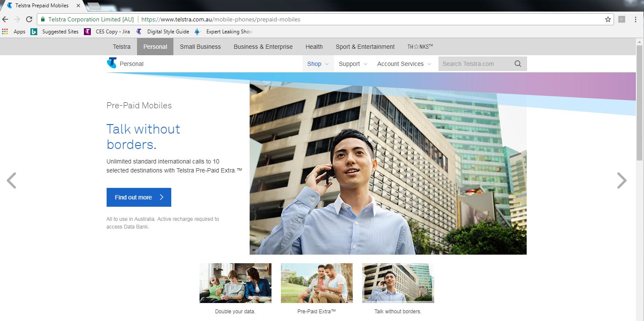Advance to next carousel slide arrow
This screenshot has width=644, height=321.
[x=621, y=181]
